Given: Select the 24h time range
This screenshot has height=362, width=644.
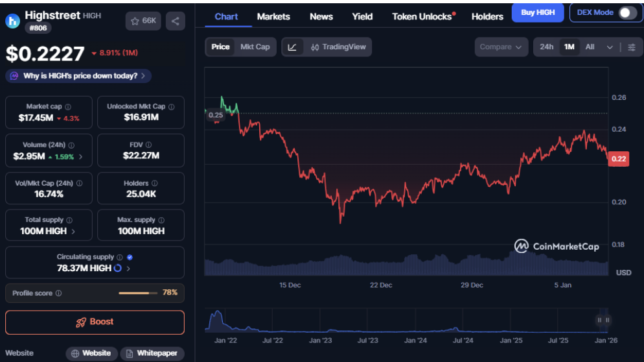Looking at the screenshot, I should click(x=546, y=47).
